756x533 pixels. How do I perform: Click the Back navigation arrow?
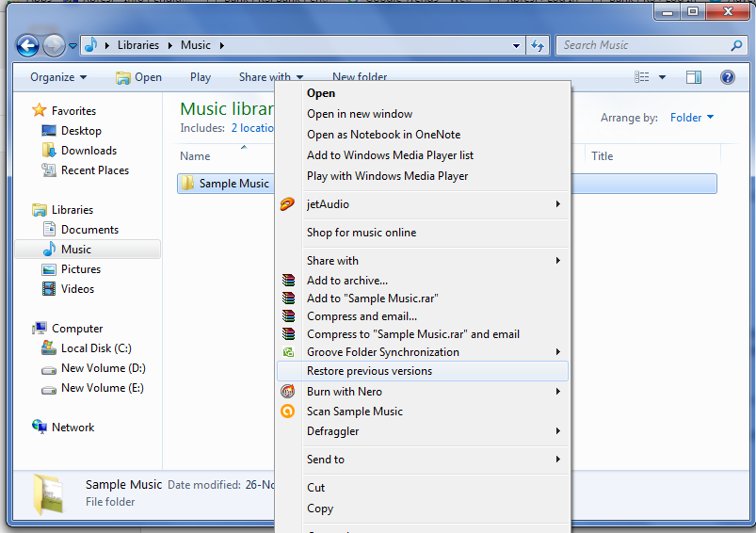[x=27, y=46]
